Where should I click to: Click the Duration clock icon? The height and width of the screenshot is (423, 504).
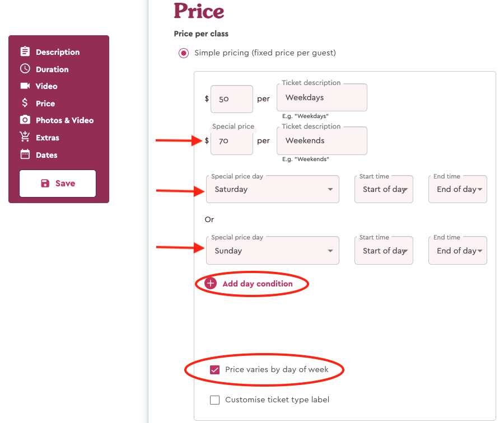(25, 69)
